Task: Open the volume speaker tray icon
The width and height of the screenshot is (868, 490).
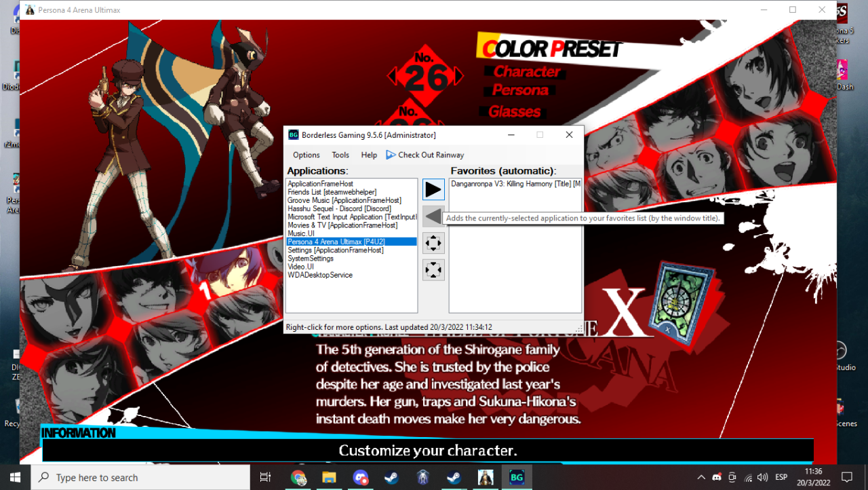Action: click(763, 478)
